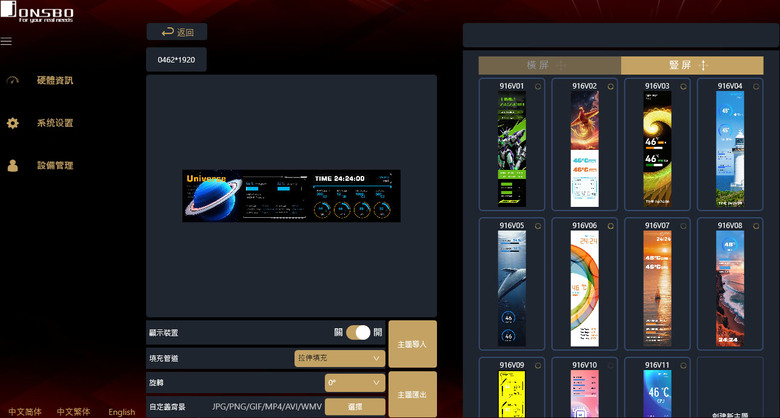
Task: Click the 創建新主題 create theme tile
Action: pos(730,388)
